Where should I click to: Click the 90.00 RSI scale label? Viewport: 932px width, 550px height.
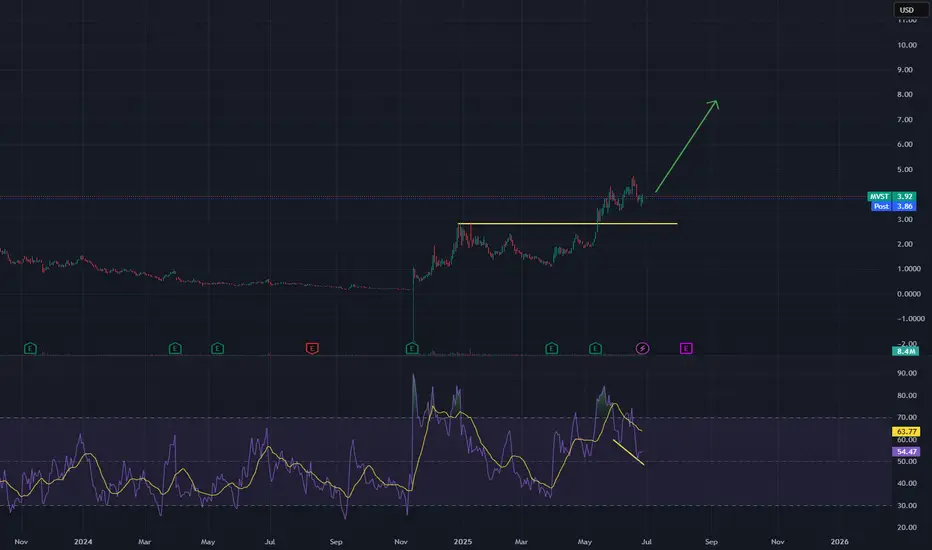pyautogui.click(x=907, y=373)
